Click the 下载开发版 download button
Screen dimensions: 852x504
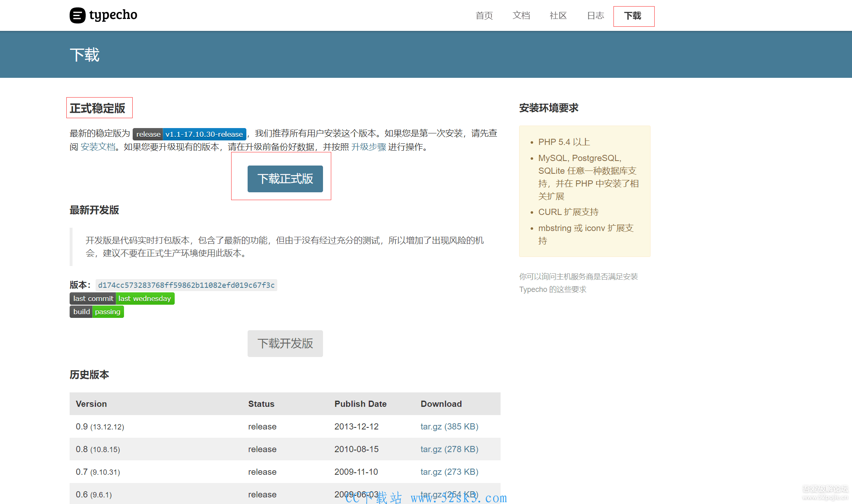pyautogui.click(x=285, y=343)
